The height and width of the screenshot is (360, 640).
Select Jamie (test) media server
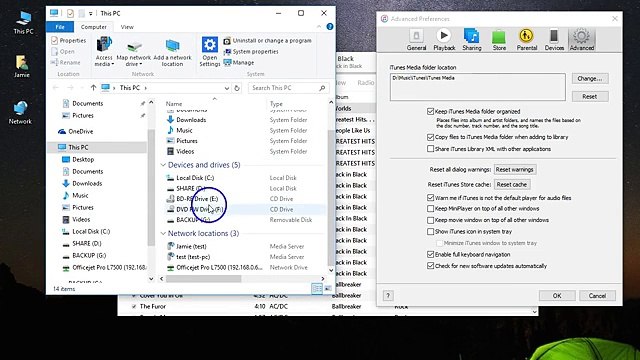coord(191,247)
